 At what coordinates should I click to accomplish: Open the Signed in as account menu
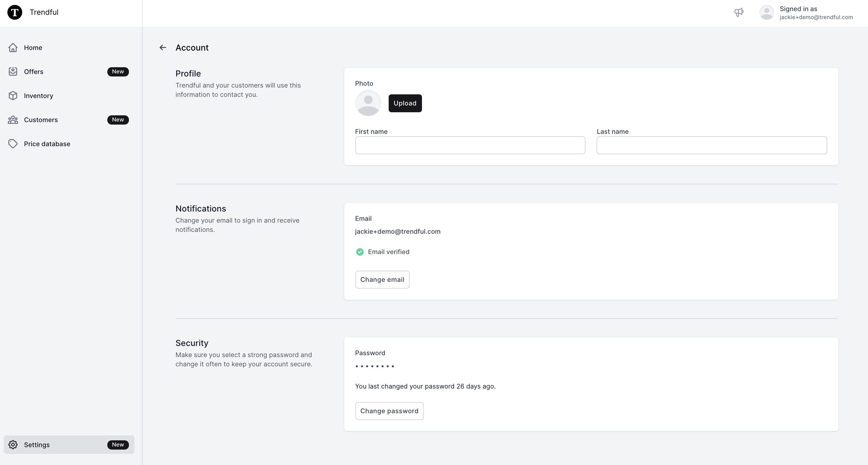pyautogui.click(x=806, y=13)
